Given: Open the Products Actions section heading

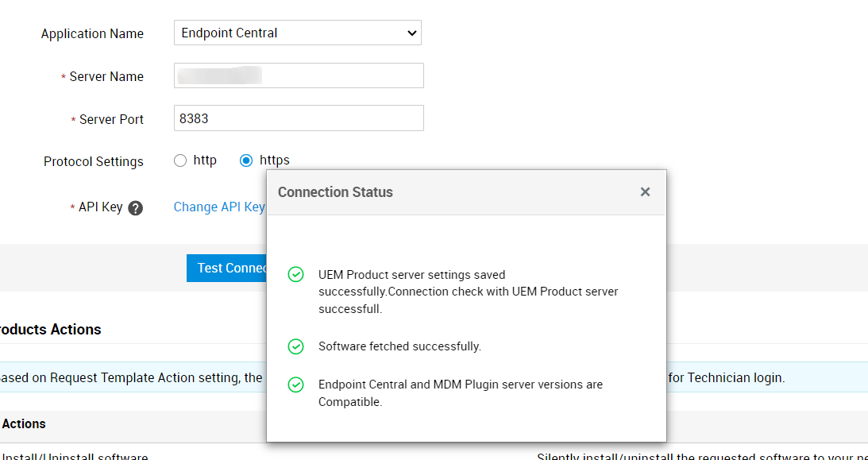Looking at the screenshot, I should click(50, 329).
